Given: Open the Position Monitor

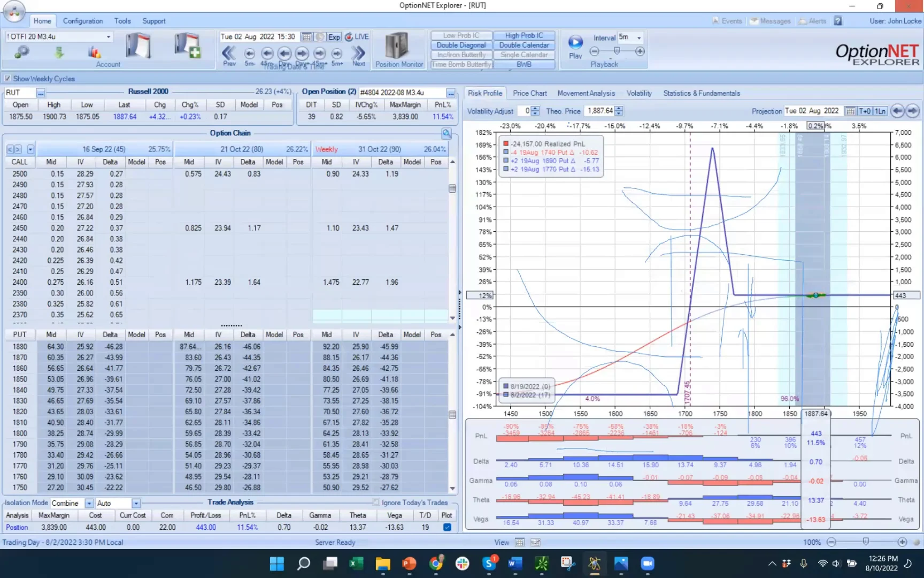Looking at the screenshot, I should click(399, 50).
